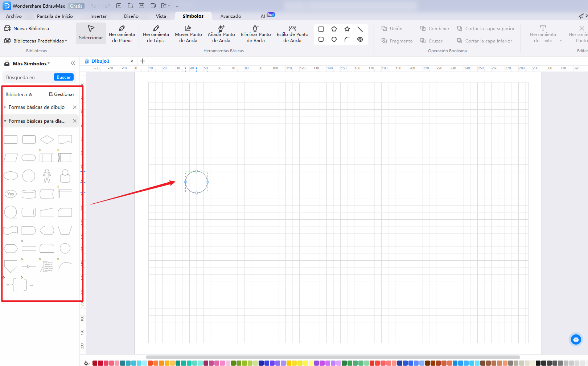Select Mover Punto de Ancla tool
Image resolution: width=588 pixels, height=366 pixels.
[188, 33]
